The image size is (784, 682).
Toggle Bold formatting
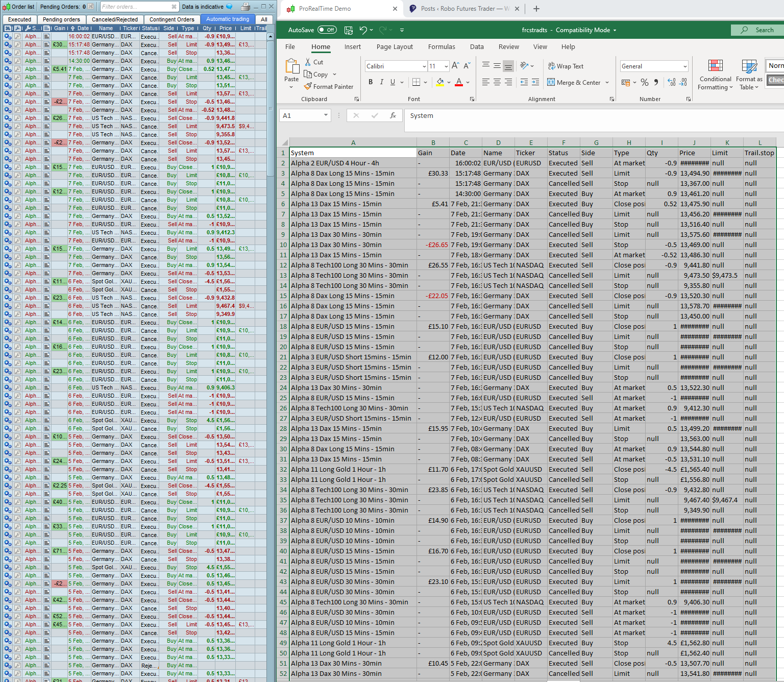point(371,82)
